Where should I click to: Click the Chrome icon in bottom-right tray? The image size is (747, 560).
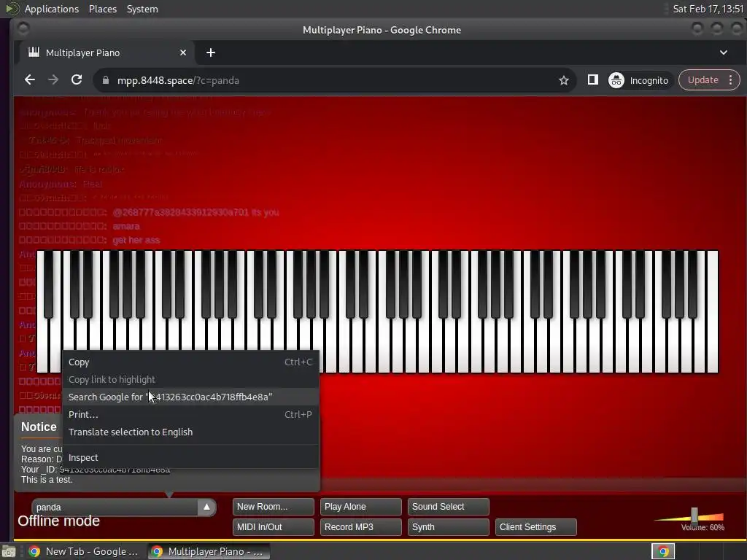click(663, 551)
